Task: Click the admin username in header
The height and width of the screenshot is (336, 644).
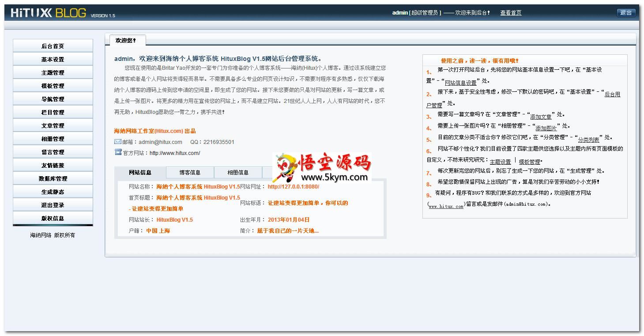Action: (399, 13)
